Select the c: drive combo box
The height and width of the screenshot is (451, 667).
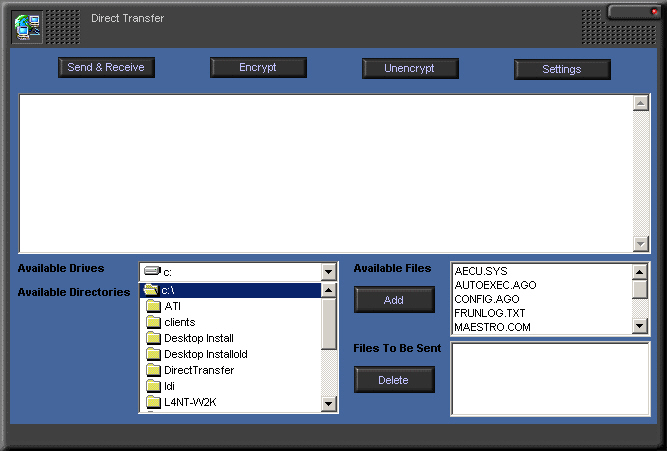click(x=238, y=271)
